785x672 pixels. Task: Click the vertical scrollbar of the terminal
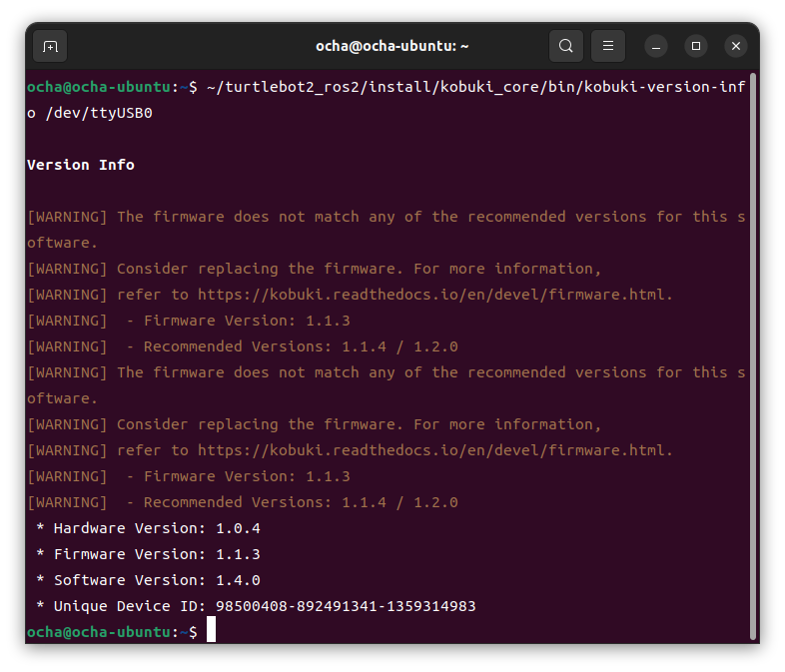pyautogui.click(x=753, y=349)
